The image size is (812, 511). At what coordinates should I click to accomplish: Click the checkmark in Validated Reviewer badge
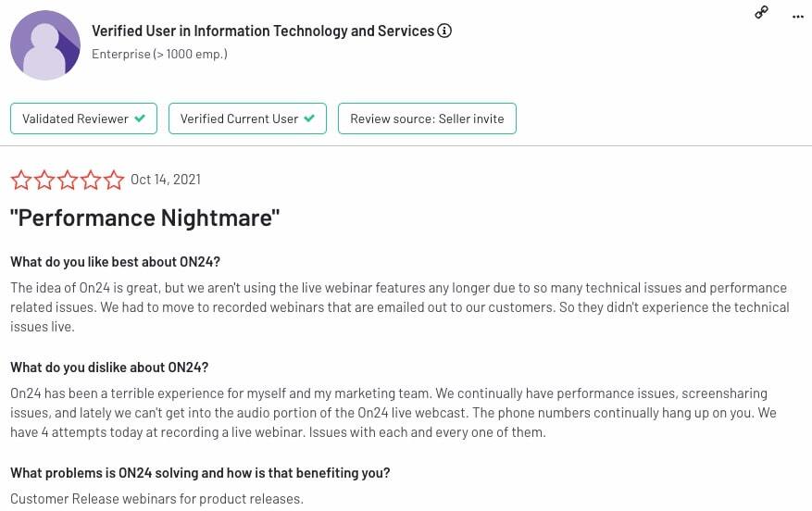pyautogui.click(x=140, y=118)
